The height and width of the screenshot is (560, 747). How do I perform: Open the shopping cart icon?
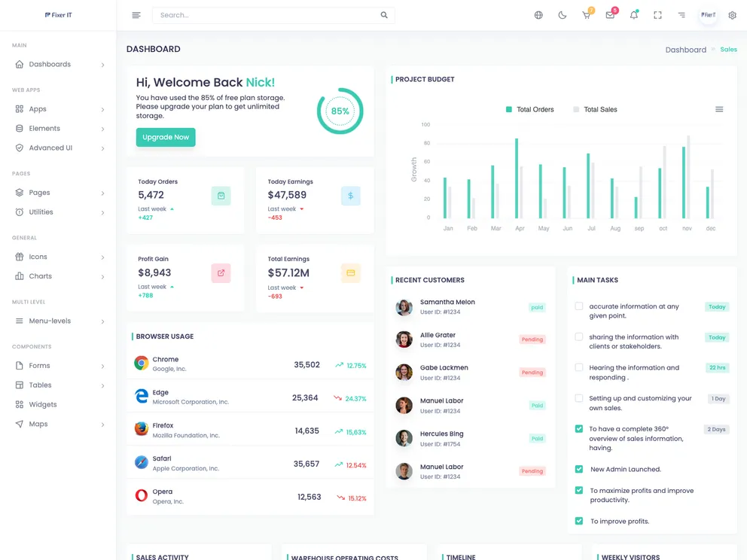(586, 15)
